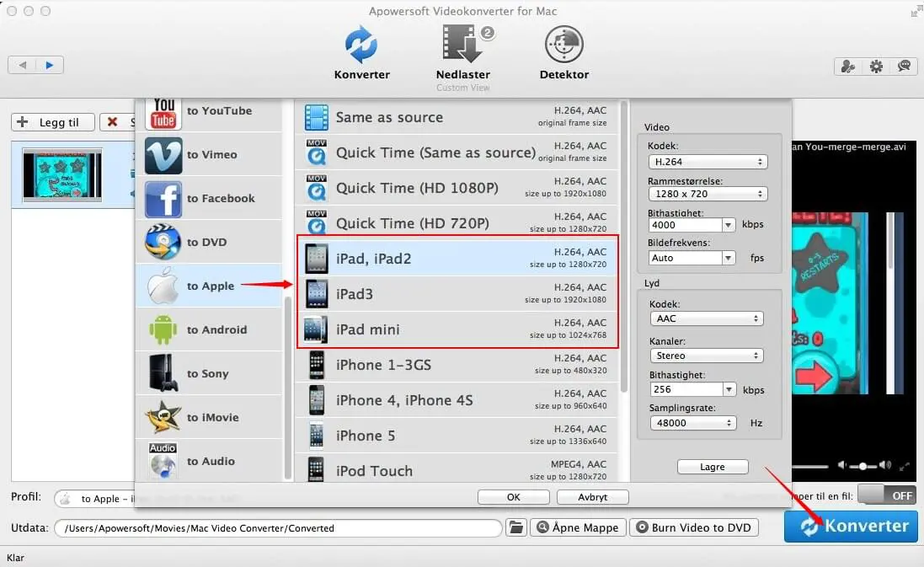The width and height of the screenshot is (924, 567).
Task: Click the Legg til button
Action: click(53, 122)
